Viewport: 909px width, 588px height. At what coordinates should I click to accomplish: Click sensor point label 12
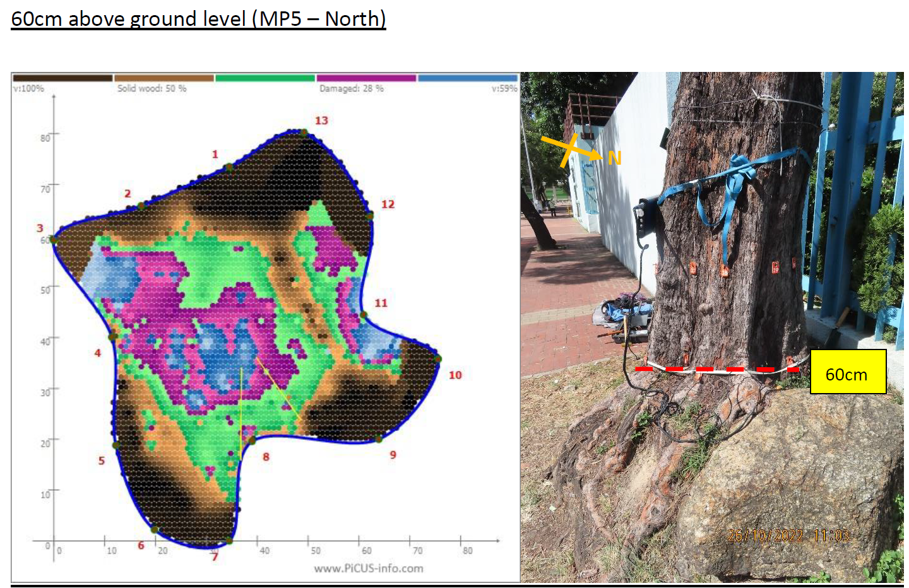coord(388,204)
